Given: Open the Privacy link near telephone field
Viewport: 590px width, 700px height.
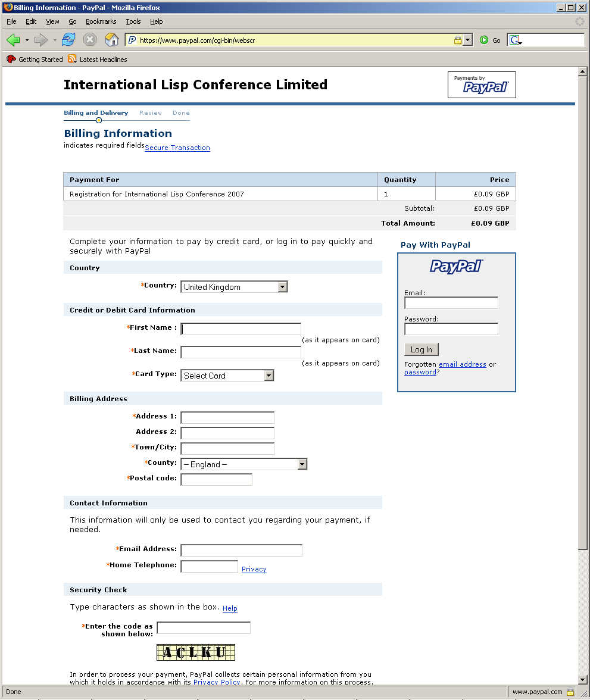Looking at the screenshot, I should (x=254, y=569).
